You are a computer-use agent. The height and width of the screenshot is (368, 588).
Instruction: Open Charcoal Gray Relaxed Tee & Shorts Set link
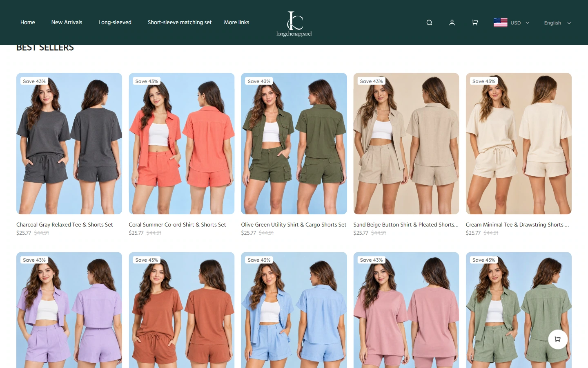pyautogui.click(x=65, y=224)
